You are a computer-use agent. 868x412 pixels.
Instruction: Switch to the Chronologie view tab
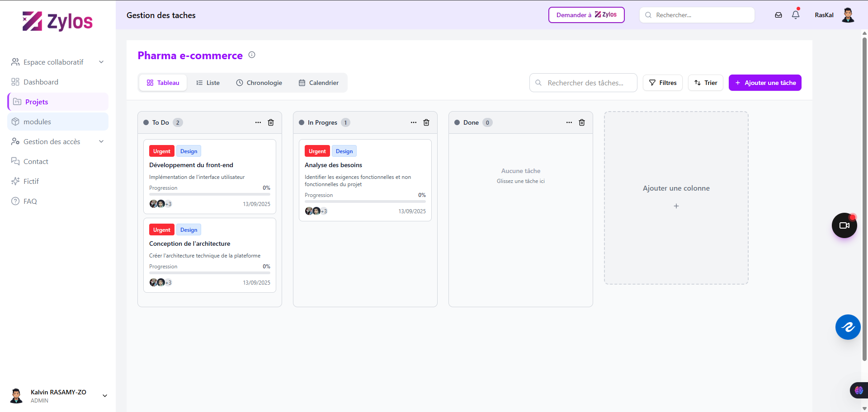tap(259, 83)
